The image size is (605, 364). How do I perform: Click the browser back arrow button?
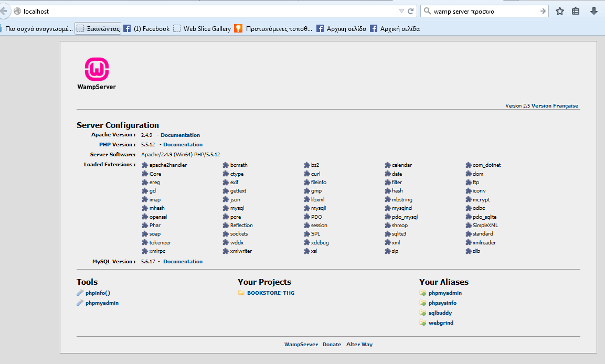[x=4, y=11]
